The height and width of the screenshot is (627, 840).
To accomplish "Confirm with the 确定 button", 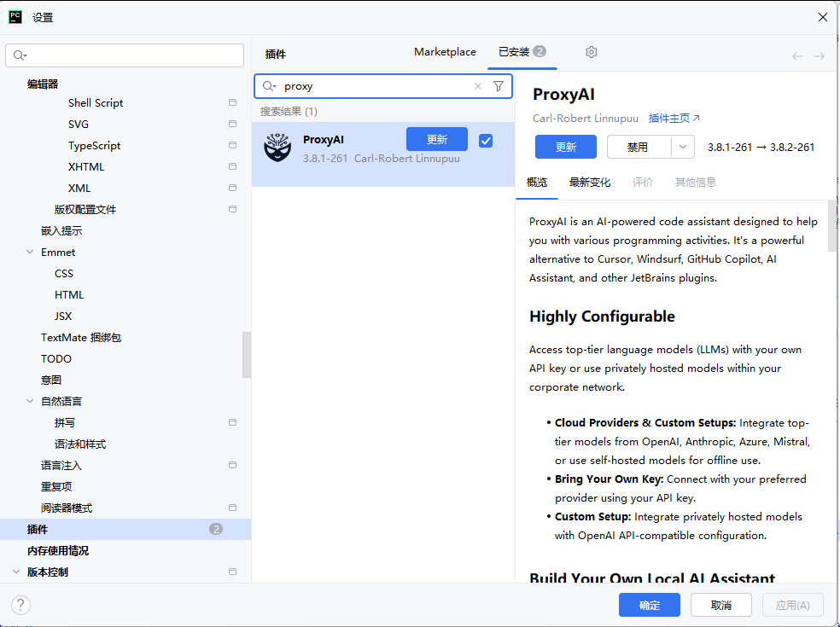I will [650, 605].
